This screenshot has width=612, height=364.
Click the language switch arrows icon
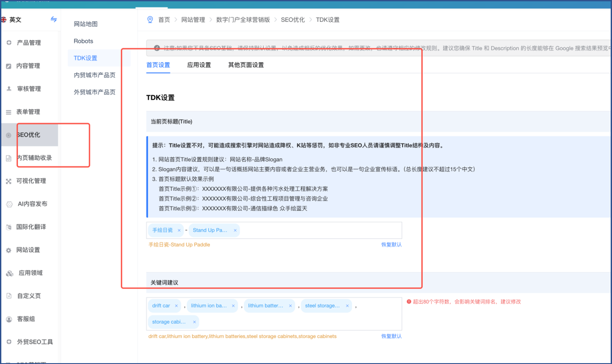[x=53, y=19]
